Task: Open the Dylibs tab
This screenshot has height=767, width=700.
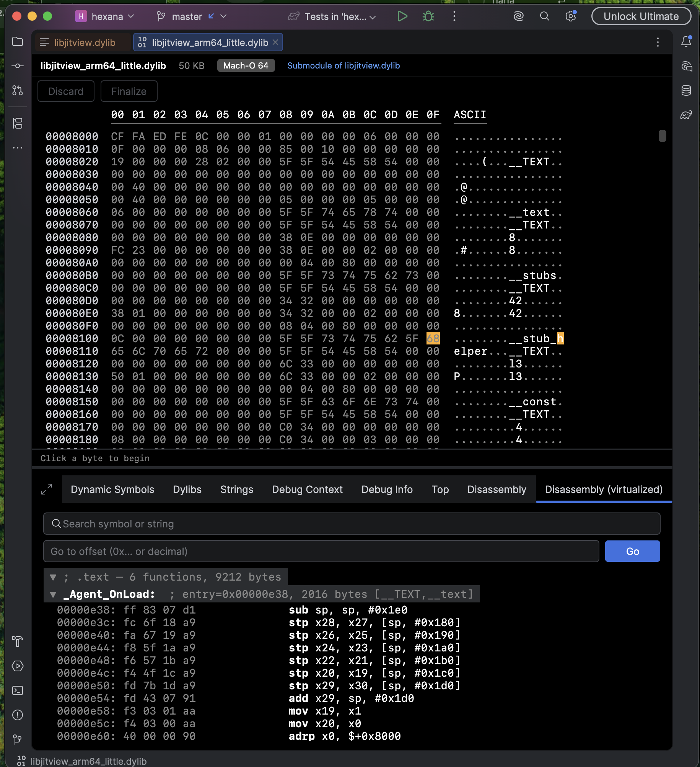Action: 187,490
